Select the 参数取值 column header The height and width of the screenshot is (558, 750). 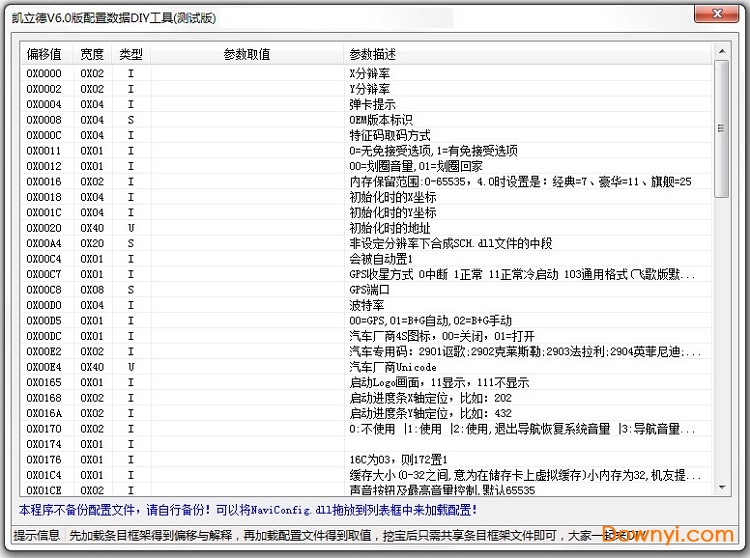(x=246, y=54)
